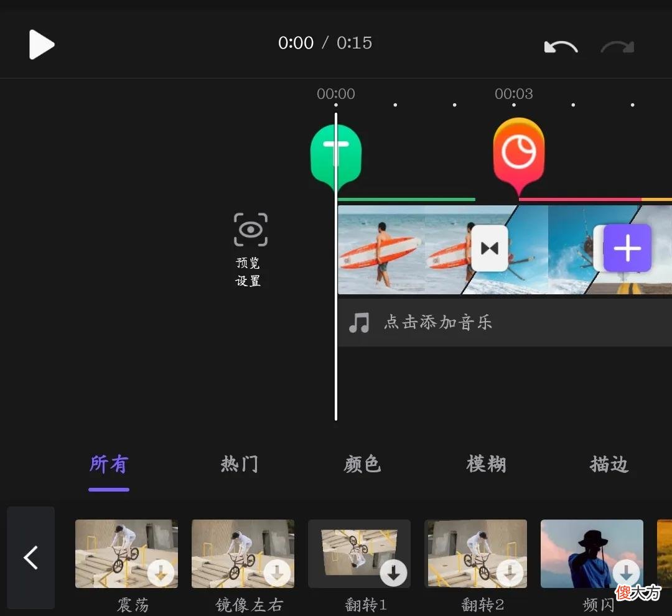Redo the last undone edit
Viewport: 672px width, 616px height.
(618, 47)
